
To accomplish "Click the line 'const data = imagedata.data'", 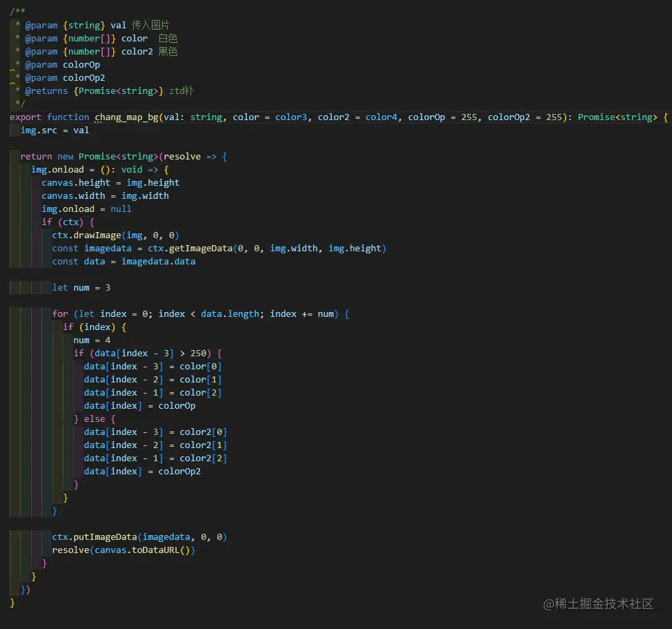I will point(123,262).
